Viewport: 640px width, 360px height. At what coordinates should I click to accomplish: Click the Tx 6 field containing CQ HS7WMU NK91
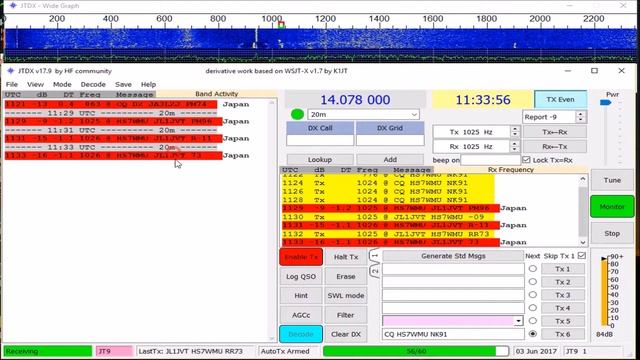point(453,334)
